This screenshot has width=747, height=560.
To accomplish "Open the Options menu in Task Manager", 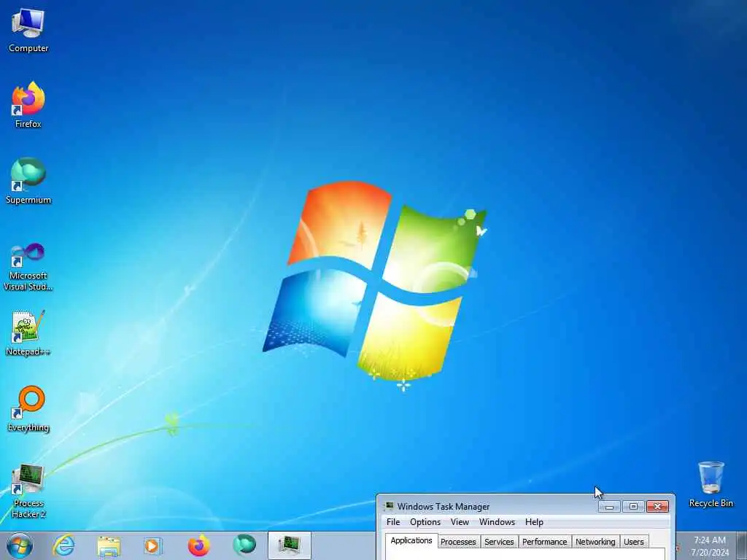I will [425, 522].
